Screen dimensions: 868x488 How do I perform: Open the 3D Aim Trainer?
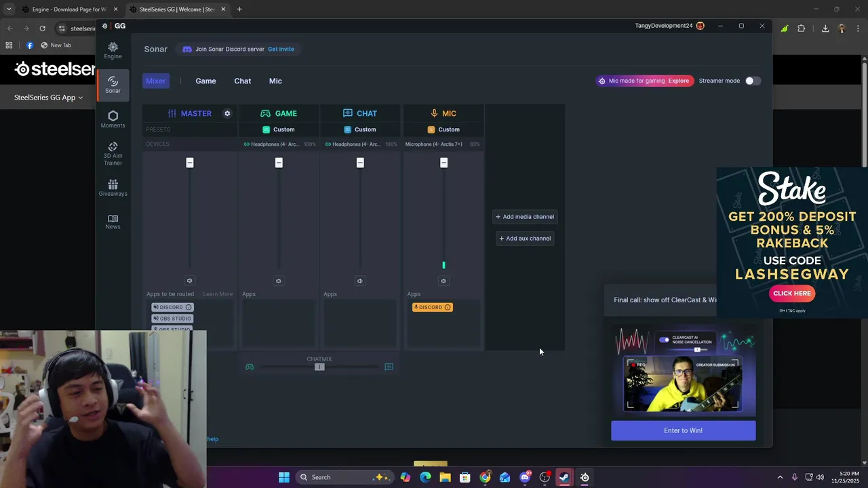(113, 154)
